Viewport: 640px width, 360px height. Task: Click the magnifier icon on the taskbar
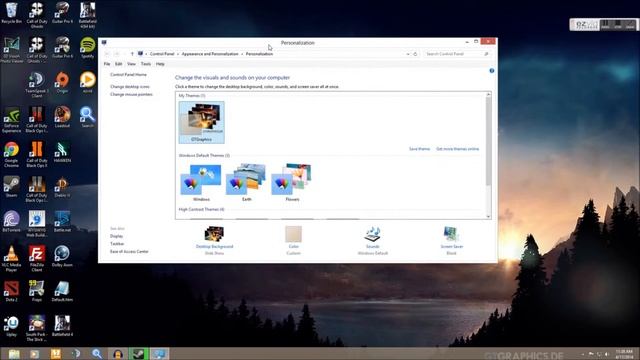(x=97, y=353)
